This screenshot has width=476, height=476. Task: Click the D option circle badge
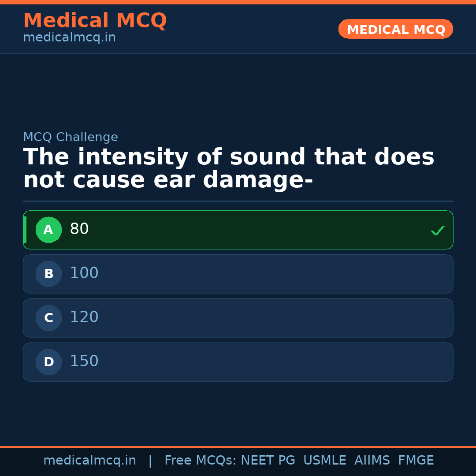pyautogui.click(x=48, y=362)
